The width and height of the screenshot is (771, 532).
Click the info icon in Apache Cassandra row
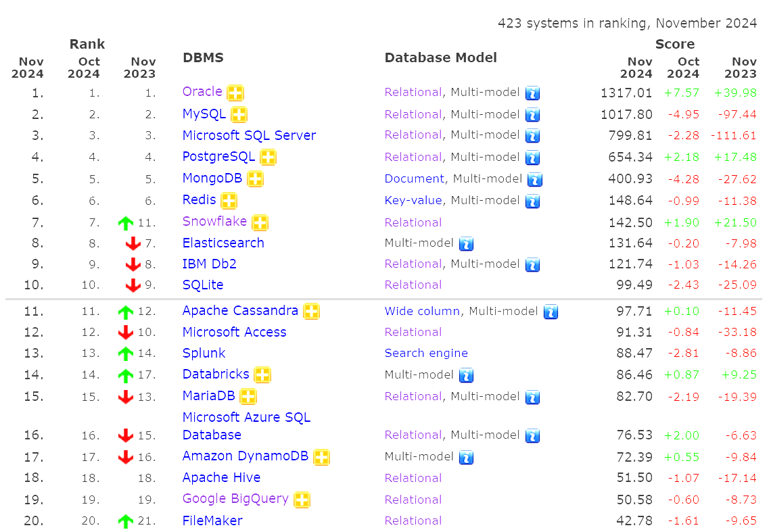click(x=551, y=312)
